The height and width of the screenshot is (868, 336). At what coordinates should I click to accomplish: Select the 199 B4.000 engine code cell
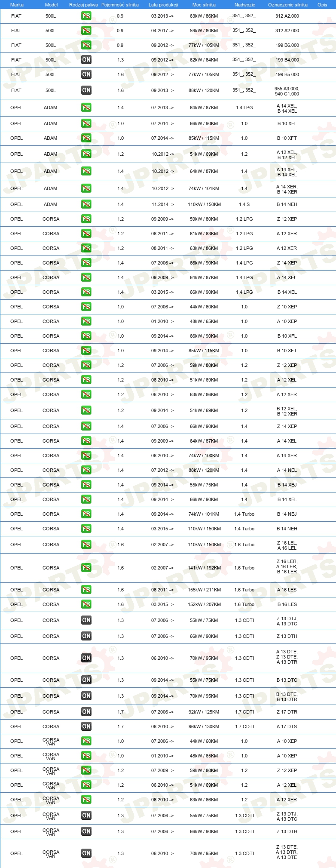pyautogui.click(x=287, y=60)
